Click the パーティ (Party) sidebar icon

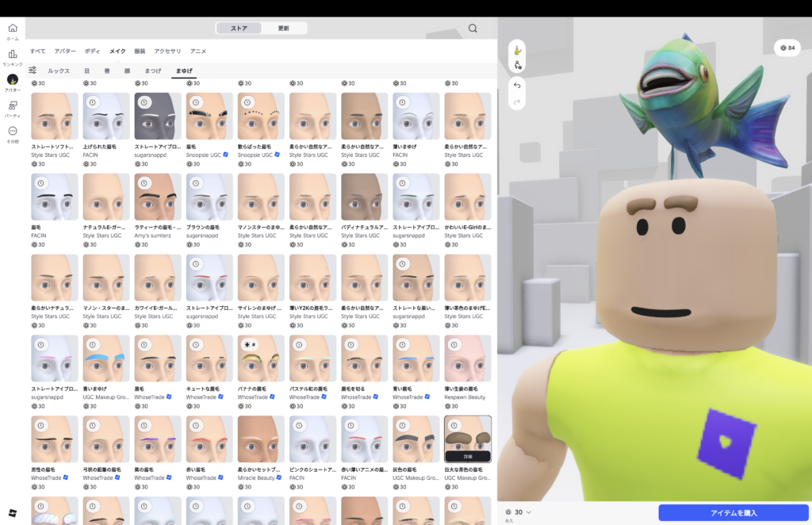tap(13, 108)
